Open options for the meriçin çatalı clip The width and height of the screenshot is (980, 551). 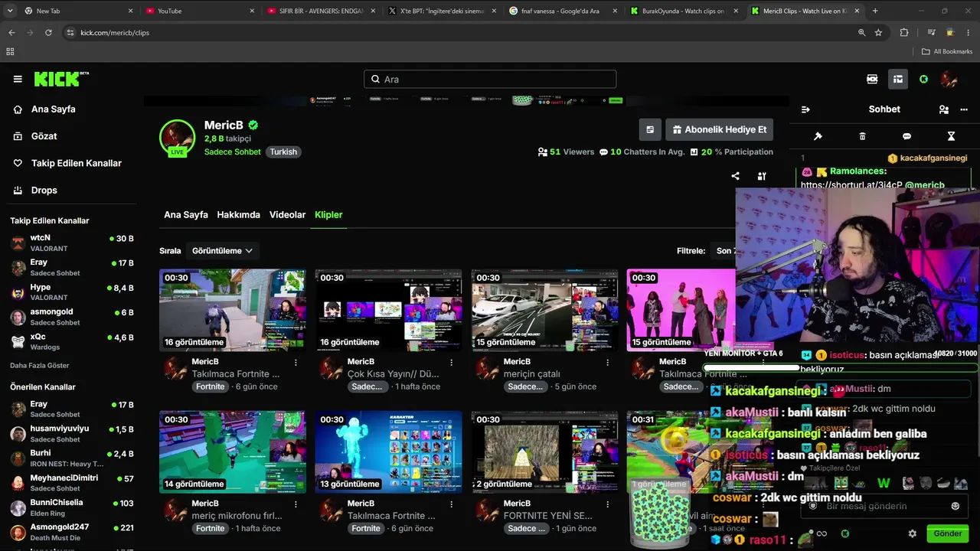[x=607, y=362]
